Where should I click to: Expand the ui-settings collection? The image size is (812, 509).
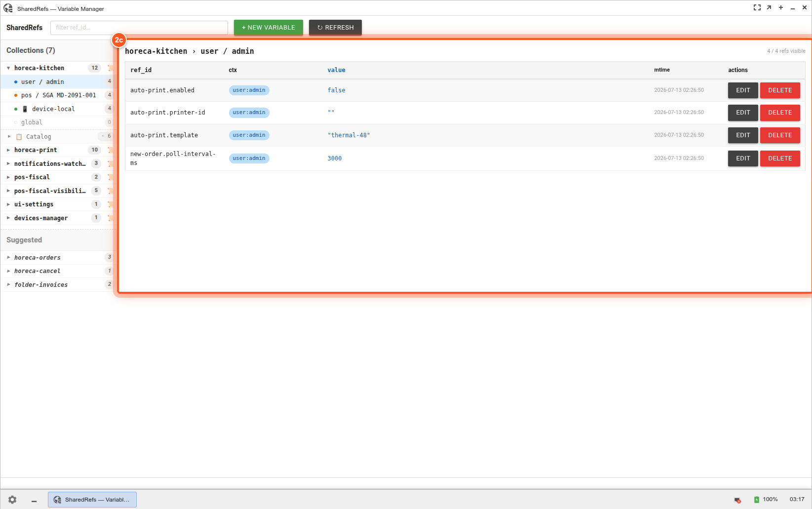[x=8, y=204]
